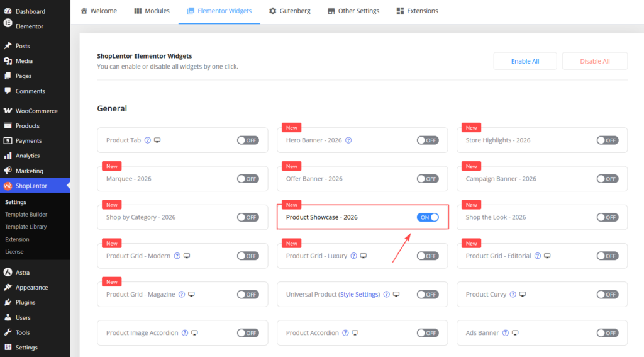Viewport: 644px width, 357px height.
Task: Click the Analytics bar chart icon
Action: pyautogui.click(x=8, y=156)
